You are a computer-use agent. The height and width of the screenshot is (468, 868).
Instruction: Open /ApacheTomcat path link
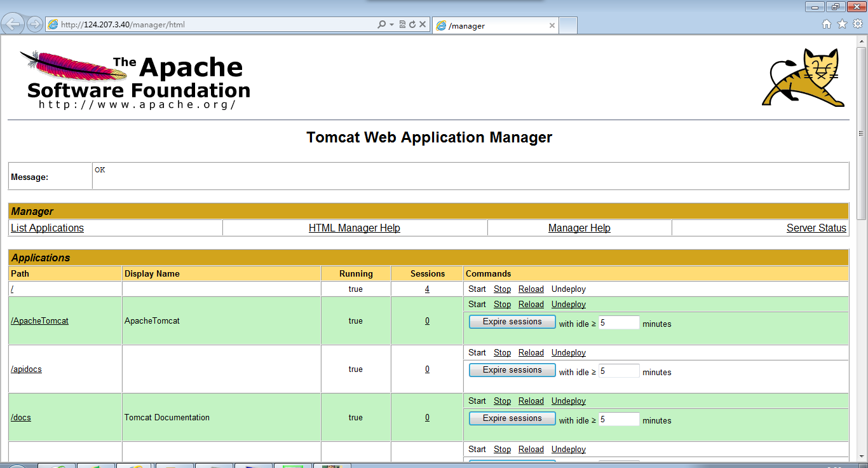click(39, 321)
